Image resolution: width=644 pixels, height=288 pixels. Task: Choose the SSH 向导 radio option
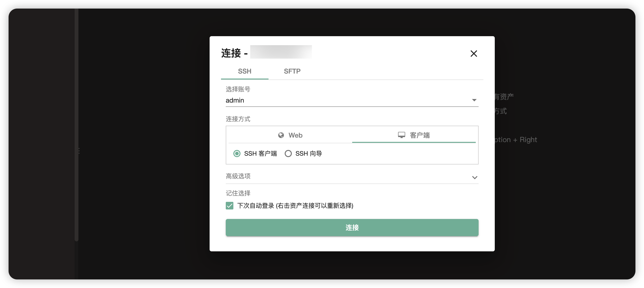pyautogui.click(x=303, y=154)
